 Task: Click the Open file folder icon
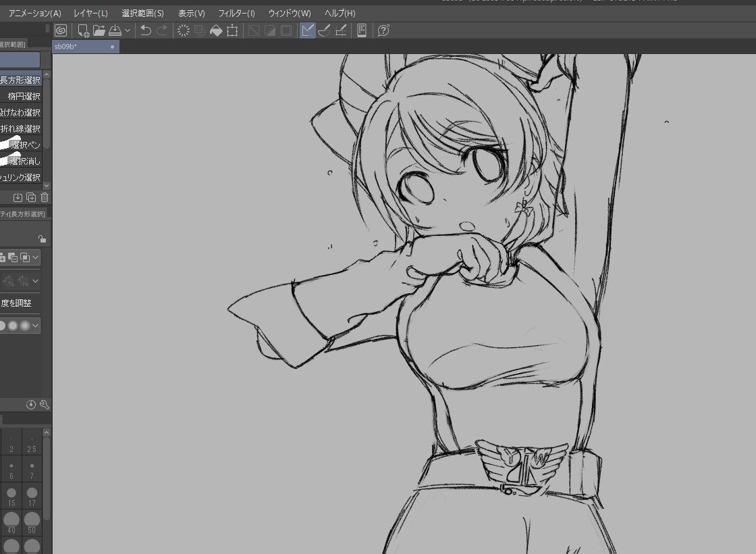point(99,31)
